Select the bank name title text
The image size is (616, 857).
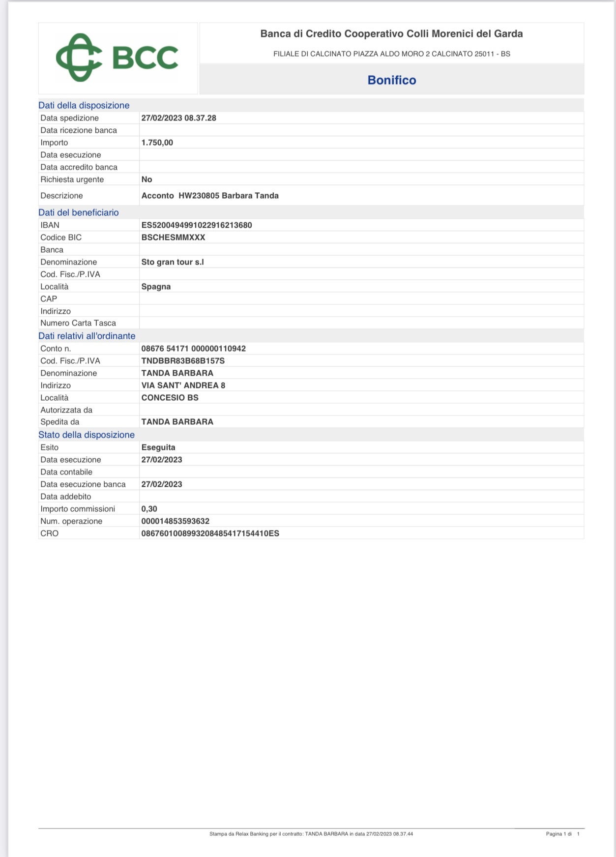[x=391, y=34]
